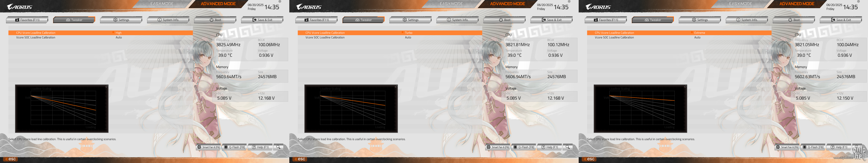
Task: Click the esc back button in the Turbo screen
Action: tap(300, 159)
